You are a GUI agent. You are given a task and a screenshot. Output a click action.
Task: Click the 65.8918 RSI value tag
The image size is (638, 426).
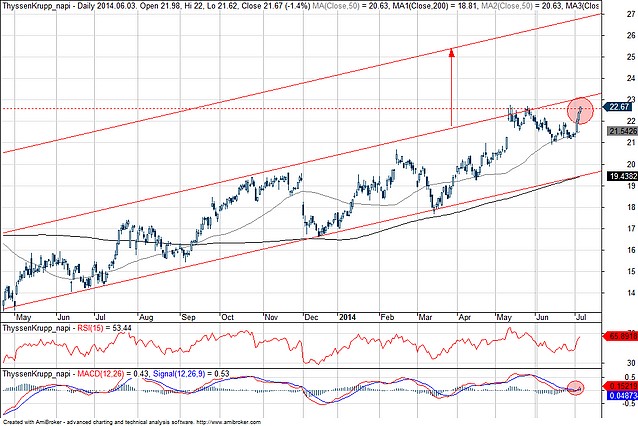623,336
